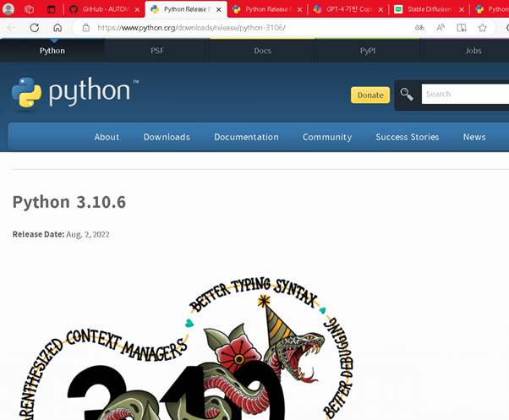The image size is (509, 420).
Task: Click the browser profile avatar icon
Action: click(8, 9)
